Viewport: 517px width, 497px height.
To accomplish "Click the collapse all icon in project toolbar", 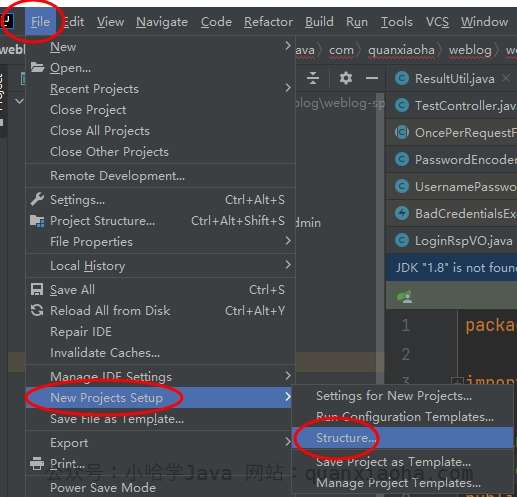I will click(x=313, y=78).
